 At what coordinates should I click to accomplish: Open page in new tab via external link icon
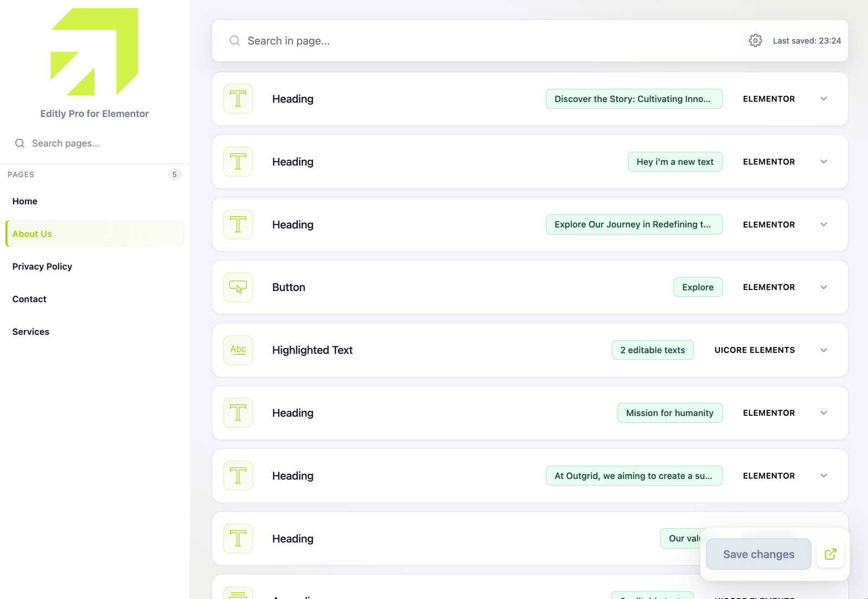tap(830, 554)
